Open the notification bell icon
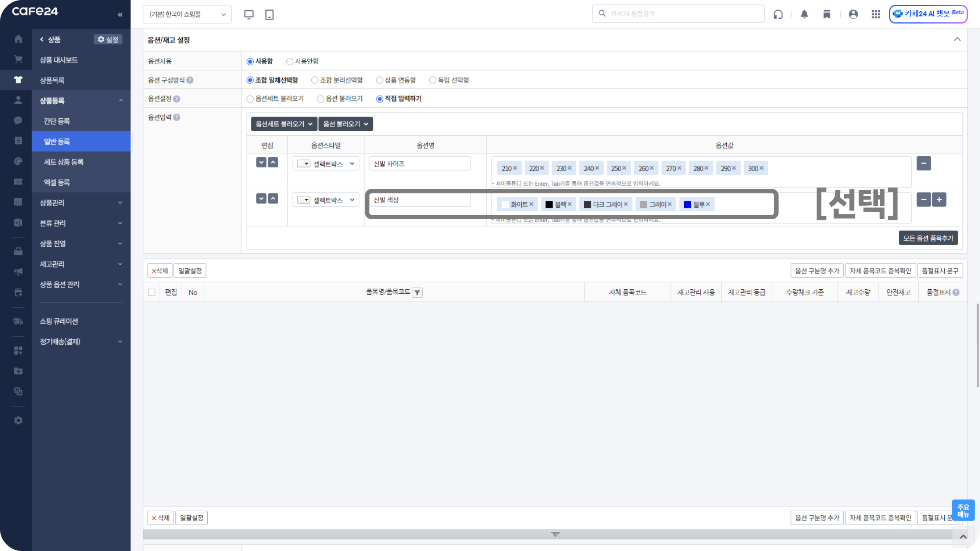Screen dimensions: 980x551 pos(804,14)
